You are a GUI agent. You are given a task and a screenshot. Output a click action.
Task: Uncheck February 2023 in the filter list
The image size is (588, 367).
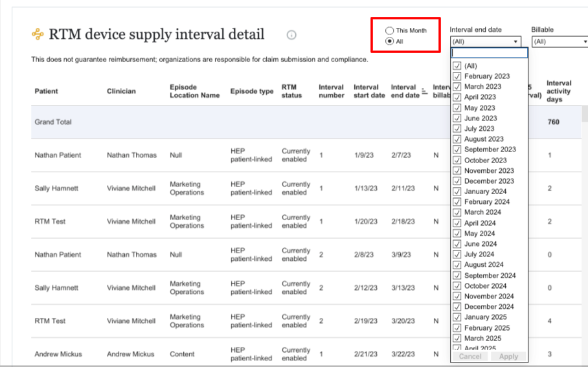pos(457,76)
